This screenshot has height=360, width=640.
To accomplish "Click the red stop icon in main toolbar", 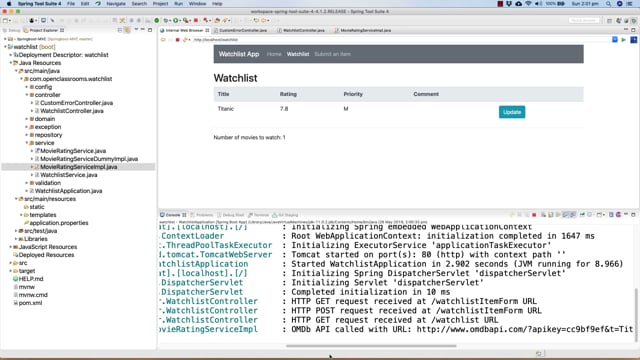I will click(196, 20).
